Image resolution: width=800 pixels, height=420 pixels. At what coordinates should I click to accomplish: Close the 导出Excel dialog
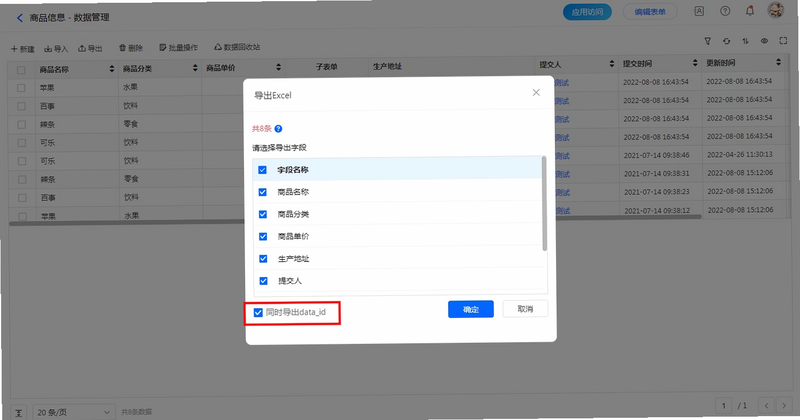[x=536, y=92]
